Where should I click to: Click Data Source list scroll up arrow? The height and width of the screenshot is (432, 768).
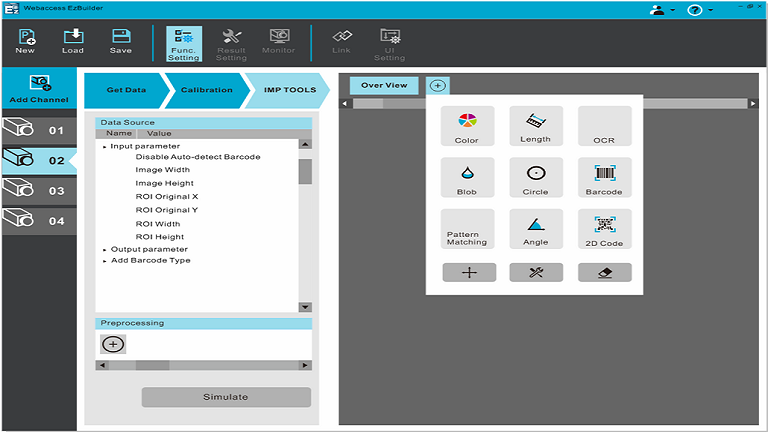tap(305, 144)
